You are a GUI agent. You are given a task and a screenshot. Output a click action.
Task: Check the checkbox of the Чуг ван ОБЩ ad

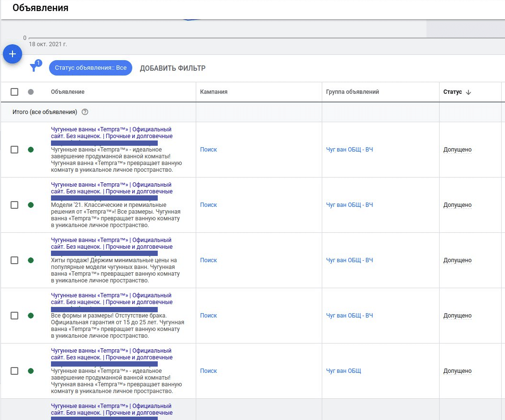pos(14,370)
